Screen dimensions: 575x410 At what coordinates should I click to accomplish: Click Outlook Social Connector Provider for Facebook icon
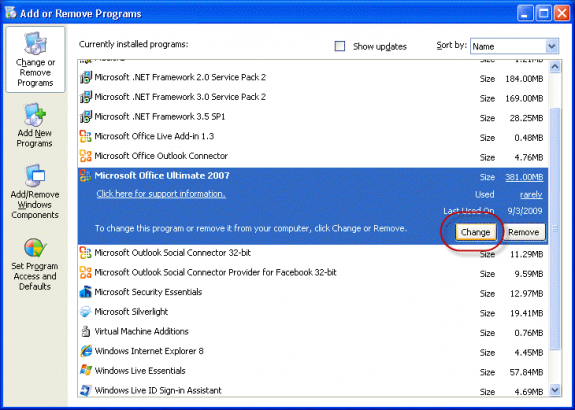[x=86, y=272]
